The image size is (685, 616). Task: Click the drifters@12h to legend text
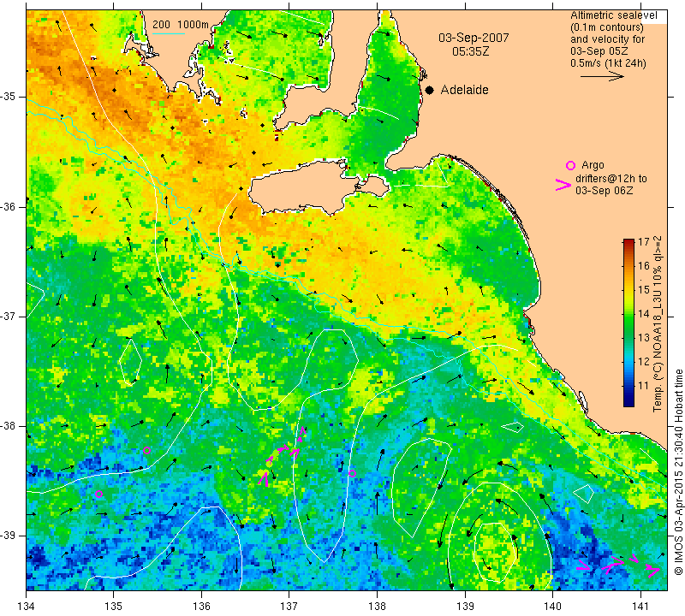(611, 179)
